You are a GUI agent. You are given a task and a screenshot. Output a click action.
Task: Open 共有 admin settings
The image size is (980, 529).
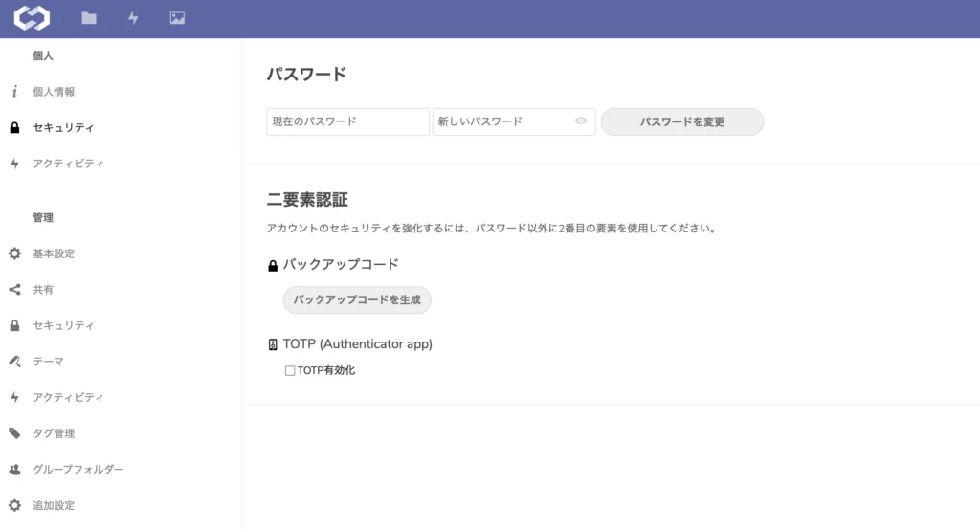pos(43,290)
